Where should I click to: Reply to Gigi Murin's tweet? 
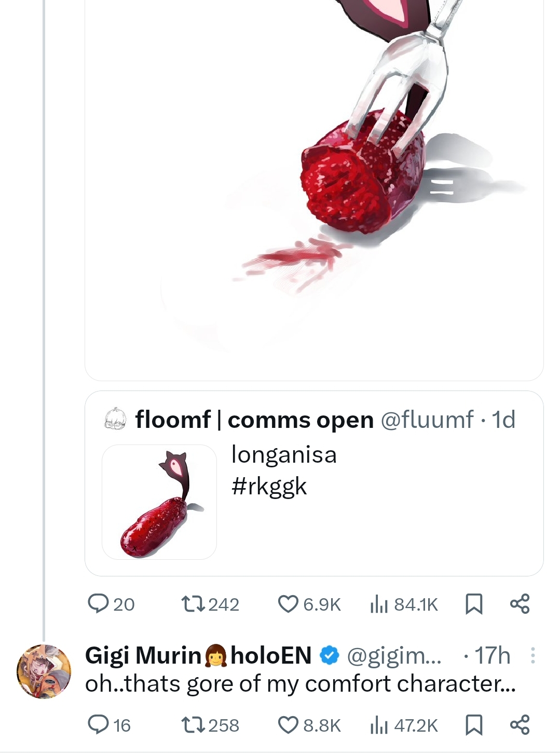[98, 724]
